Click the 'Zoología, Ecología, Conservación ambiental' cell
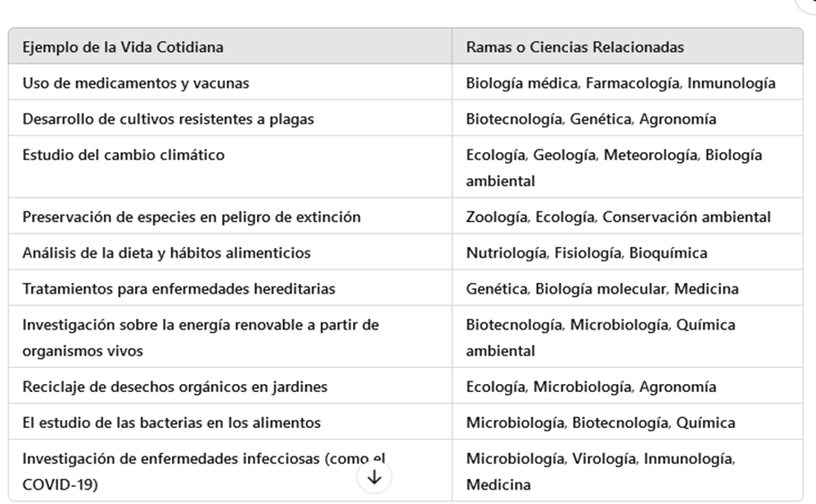 tap(618, 217)
